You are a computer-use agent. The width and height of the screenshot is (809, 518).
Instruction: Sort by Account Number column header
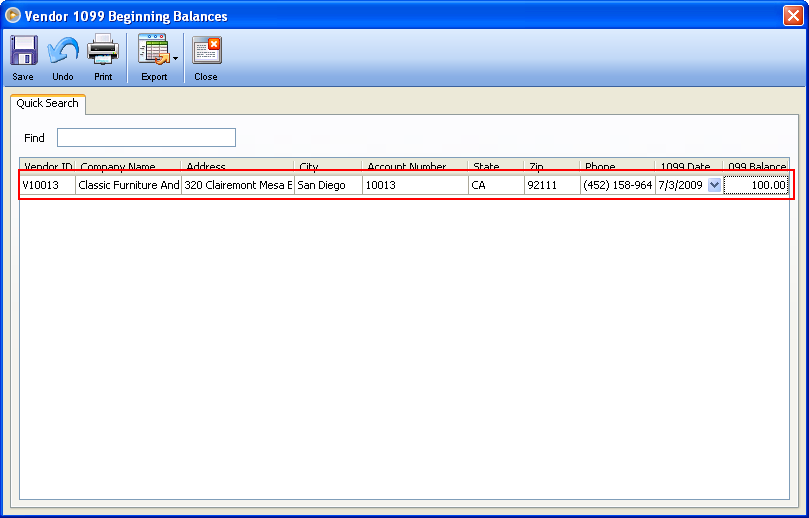tap(415, 166)
